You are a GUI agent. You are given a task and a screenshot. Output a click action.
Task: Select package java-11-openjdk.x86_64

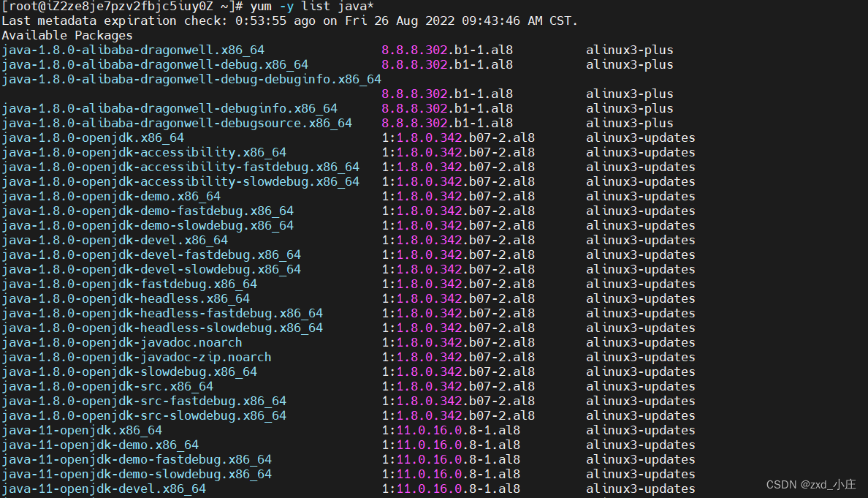tap(82, 431)
